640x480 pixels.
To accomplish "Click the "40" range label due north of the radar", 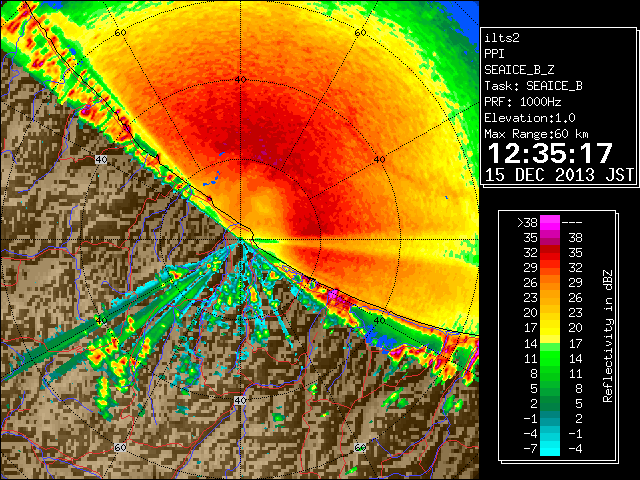I will [241, 80].
